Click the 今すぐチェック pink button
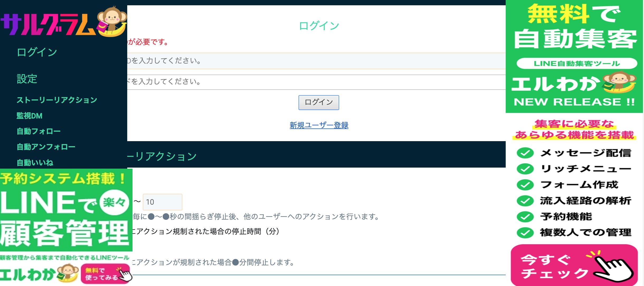Image resolution: width=644 pixels, height=286 pixels. pyautogui.click(x=574, y=265)
